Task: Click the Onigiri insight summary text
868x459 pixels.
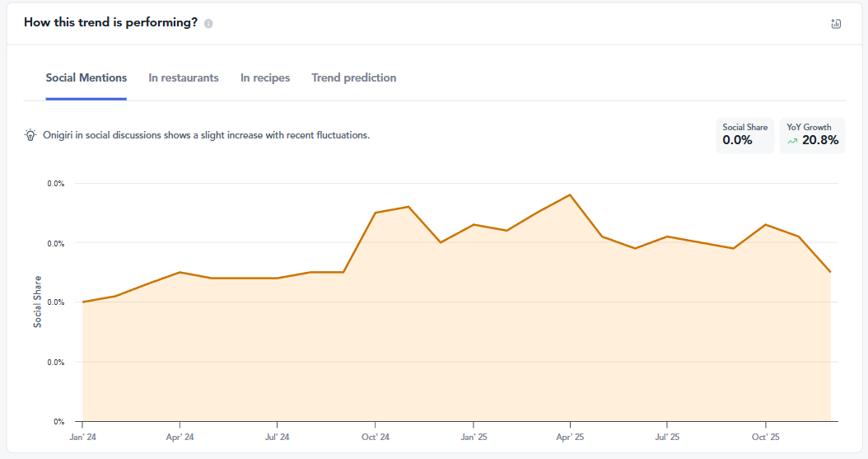Action: click(206, 135)
